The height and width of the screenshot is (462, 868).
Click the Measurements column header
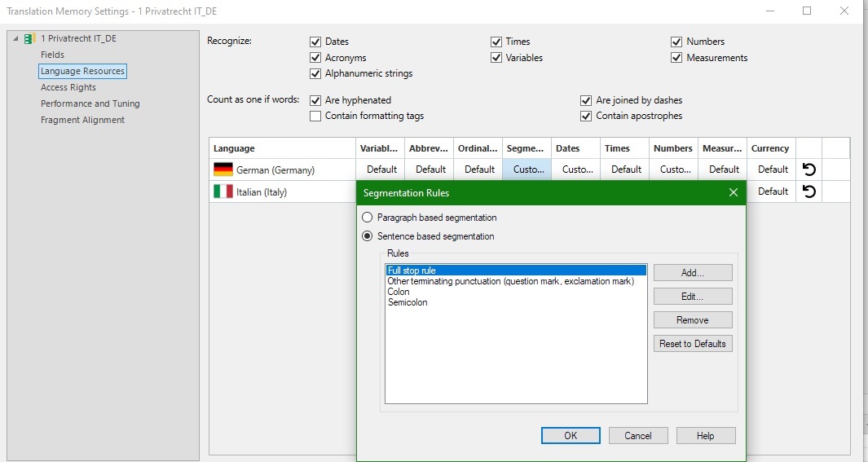(x=722, y=148)
